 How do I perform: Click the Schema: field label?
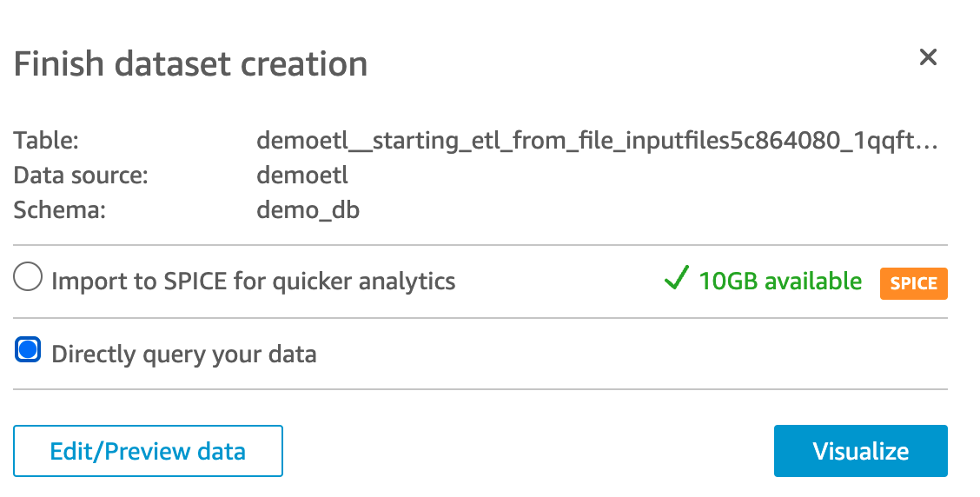tap(59, 210)
